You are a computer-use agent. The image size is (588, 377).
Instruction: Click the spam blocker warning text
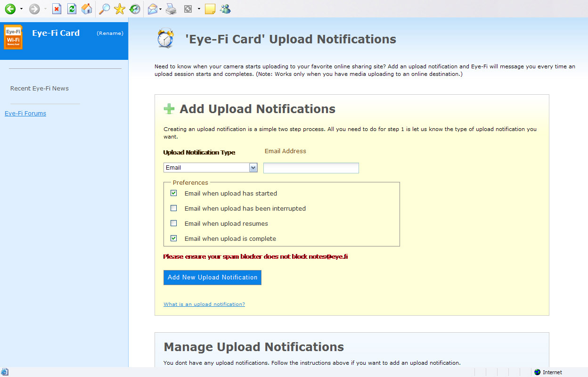tap(255, 257)
